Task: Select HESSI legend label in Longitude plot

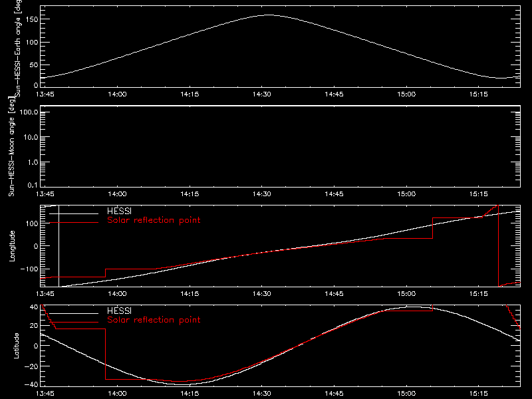Action: [119, 211]
